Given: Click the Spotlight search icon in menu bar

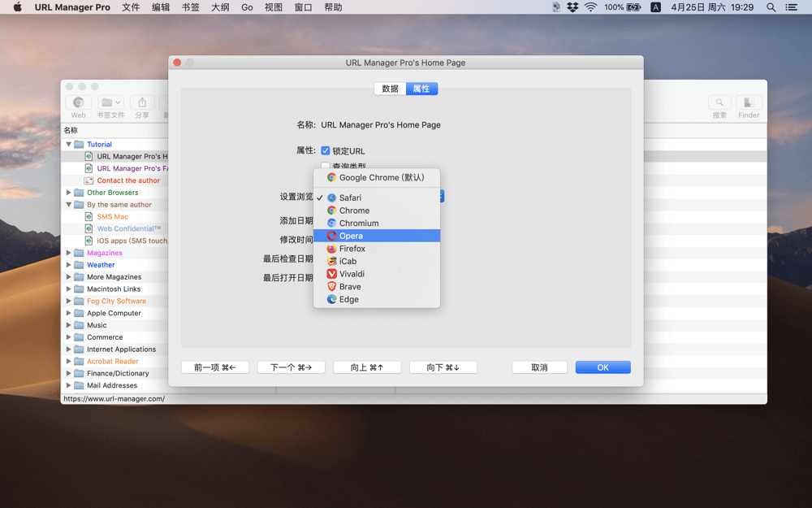Looking at the screenshot, I should click(771, 7).
